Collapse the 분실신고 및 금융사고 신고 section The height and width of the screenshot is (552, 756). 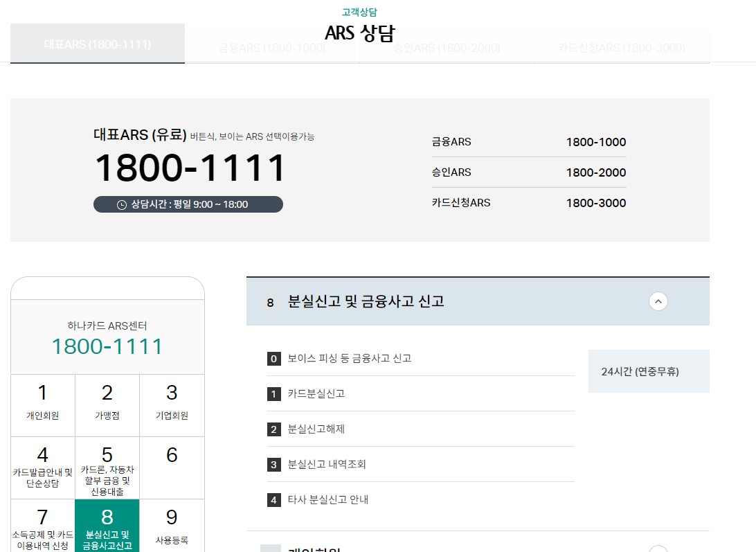tap(658, 301)
